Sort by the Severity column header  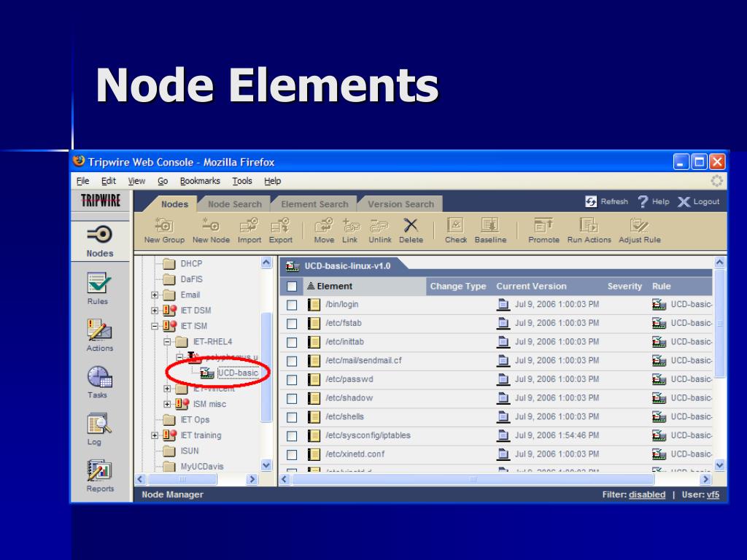[x=624, y=286]
